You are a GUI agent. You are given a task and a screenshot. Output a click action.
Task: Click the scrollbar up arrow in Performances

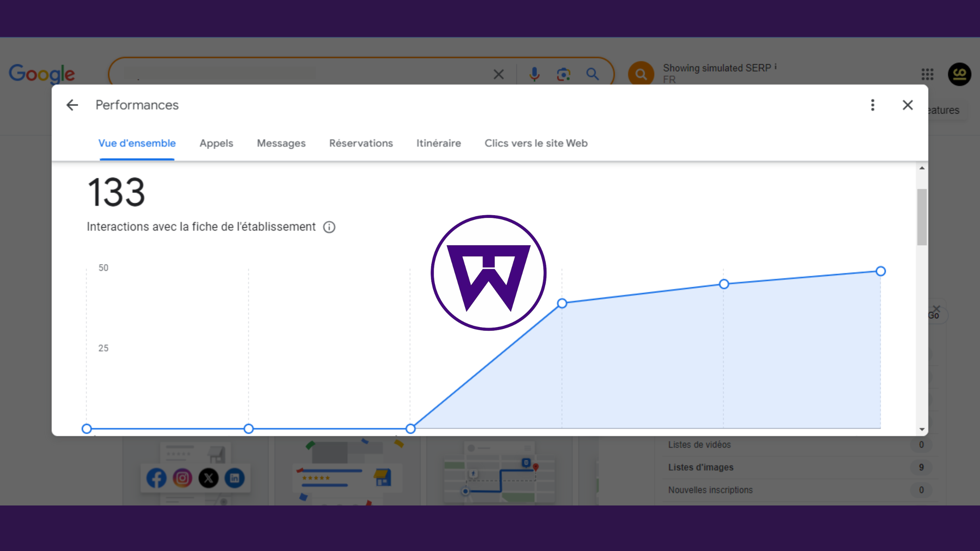coord(922,168)
